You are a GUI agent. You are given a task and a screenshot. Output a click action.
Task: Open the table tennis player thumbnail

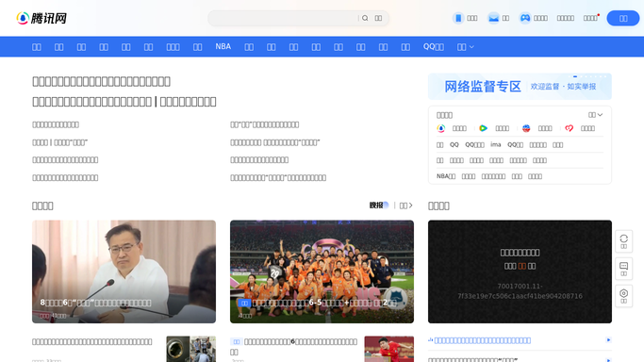point(389,349)
